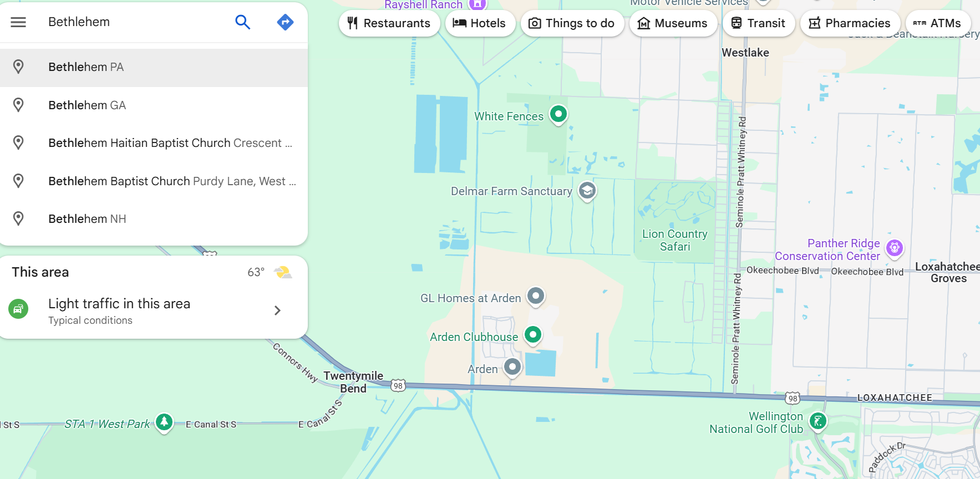The width and height of the screenshot is (980, 479).
Task: Click the Twentymile Bend label
Action: point(353,382)
